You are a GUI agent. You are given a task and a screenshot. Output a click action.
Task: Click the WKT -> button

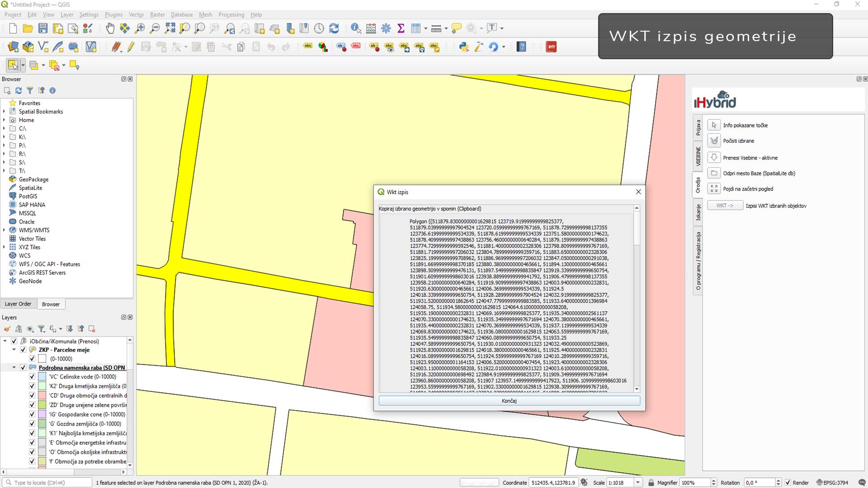point(725,206)
